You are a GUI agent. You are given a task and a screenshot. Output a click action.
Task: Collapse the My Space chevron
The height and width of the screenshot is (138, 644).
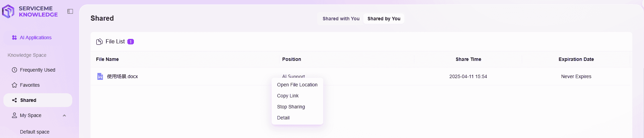(64, 116)
